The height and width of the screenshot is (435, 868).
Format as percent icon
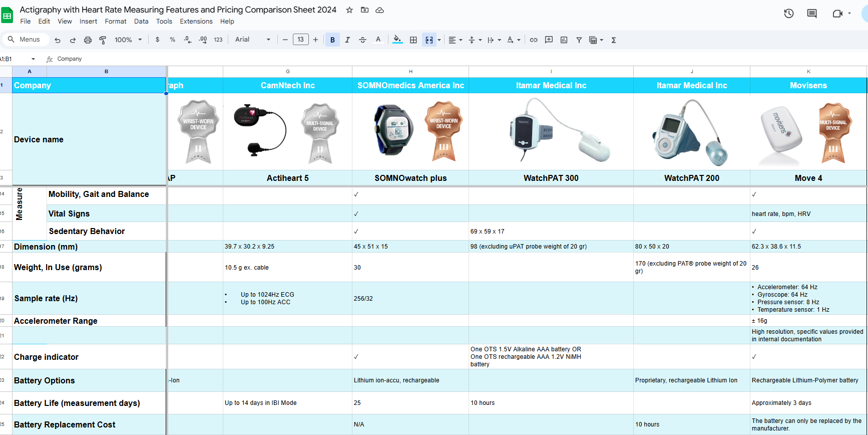pos(173,40)
